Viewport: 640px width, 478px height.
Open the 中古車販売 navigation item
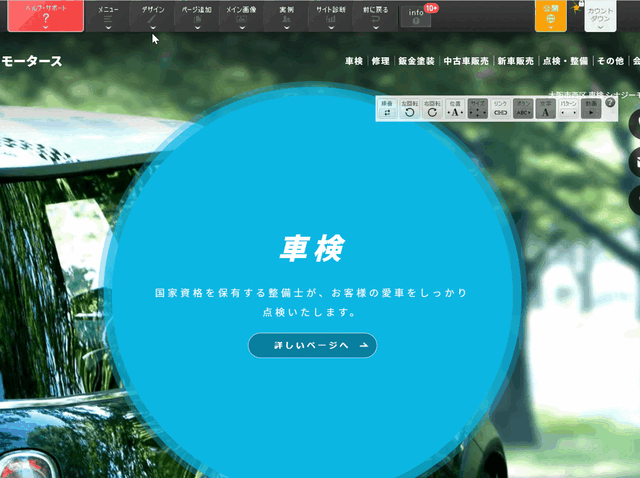point(466,61)
